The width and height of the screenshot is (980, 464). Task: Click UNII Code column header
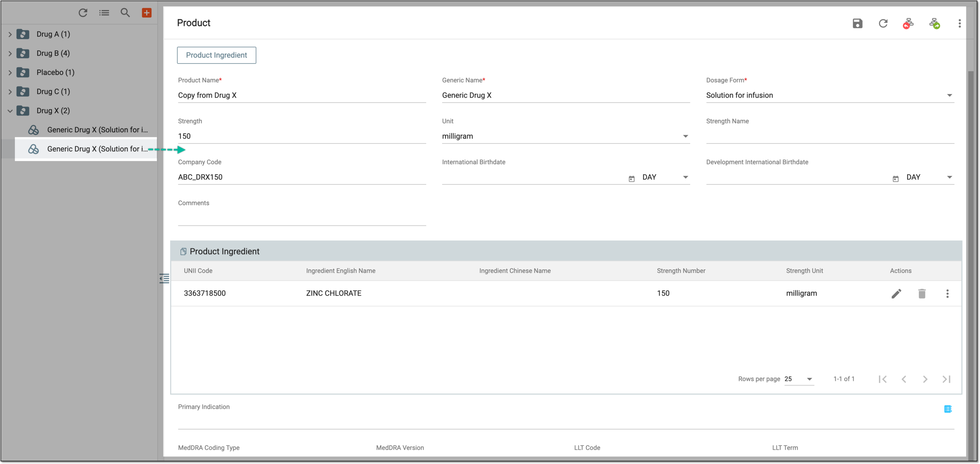pos(198,271)
